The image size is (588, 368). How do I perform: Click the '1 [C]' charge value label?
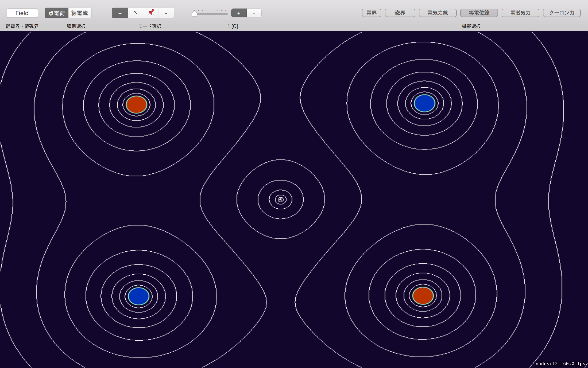[x=232, y=26]
